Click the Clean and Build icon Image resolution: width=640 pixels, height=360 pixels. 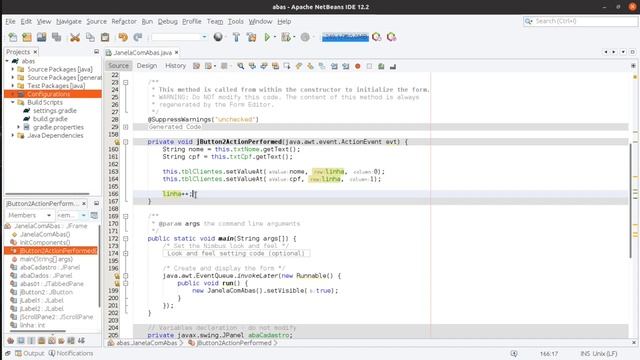[x=251, y=37]
